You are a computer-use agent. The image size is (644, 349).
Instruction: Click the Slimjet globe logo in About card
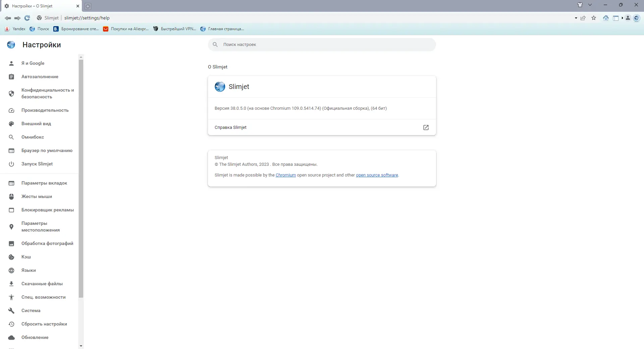click(220, 87)
